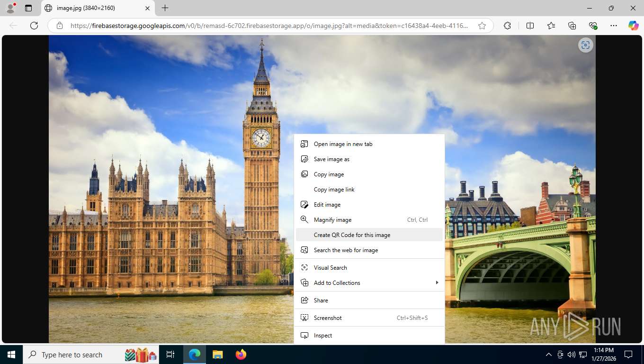Click the visual search icon on image
This screenshot has width=644, height=364.
586,45
